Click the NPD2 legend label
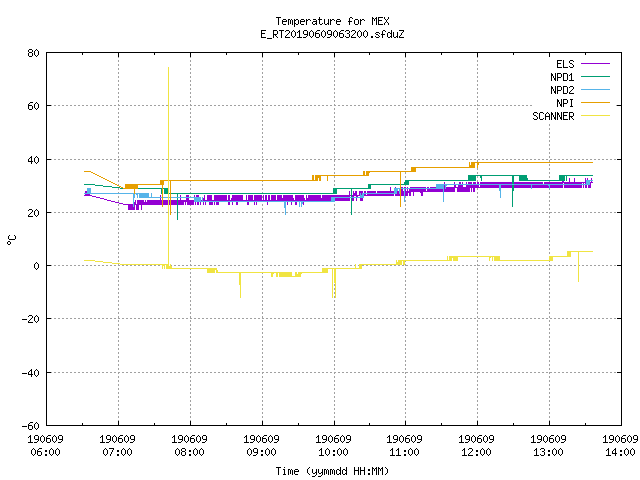Viewport: 640px width, 480px height. (x=562, y=90)
